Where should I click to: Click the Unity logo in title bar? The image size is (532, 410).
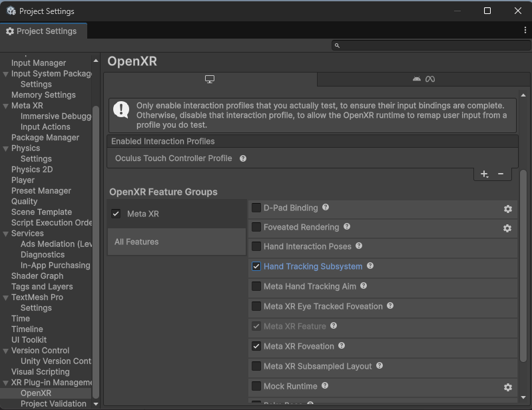point(11,11)
